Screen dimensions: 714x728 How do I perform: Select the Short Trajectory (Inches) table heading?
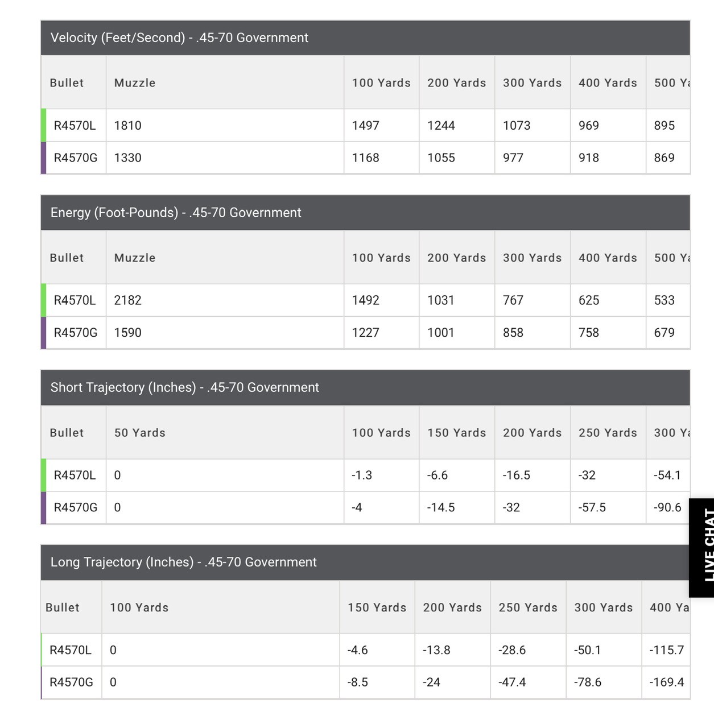pyautogui.click(x=184, y=387)
